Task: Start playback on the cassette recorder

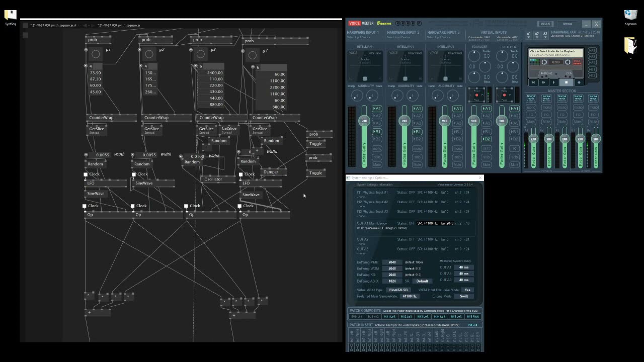Action: [554, 82]
